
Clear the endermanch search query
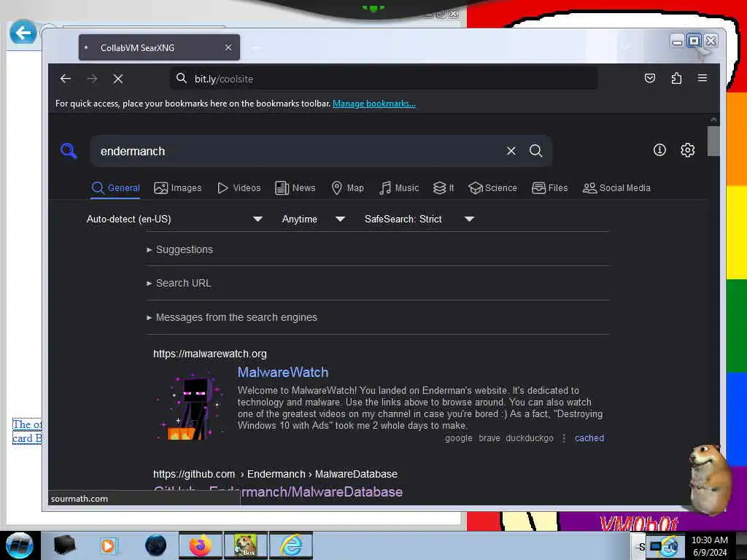pyautogui.click(x=511, y=151)
